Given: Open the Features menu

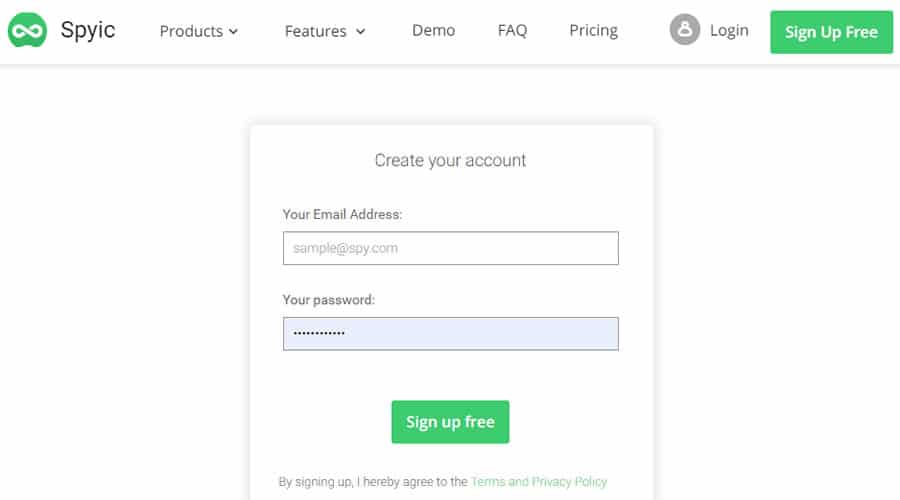Looking at the screenshot, I should (x=315, y=31).
